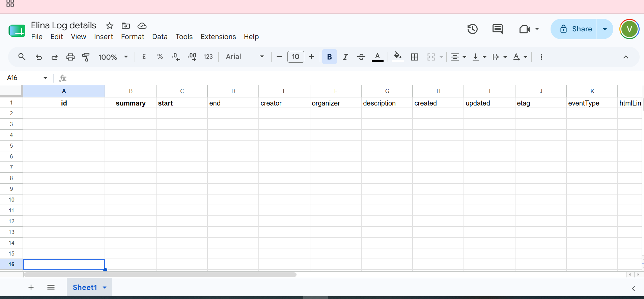Click the font size input field
The image size is (644, 299).
(296, 57)
